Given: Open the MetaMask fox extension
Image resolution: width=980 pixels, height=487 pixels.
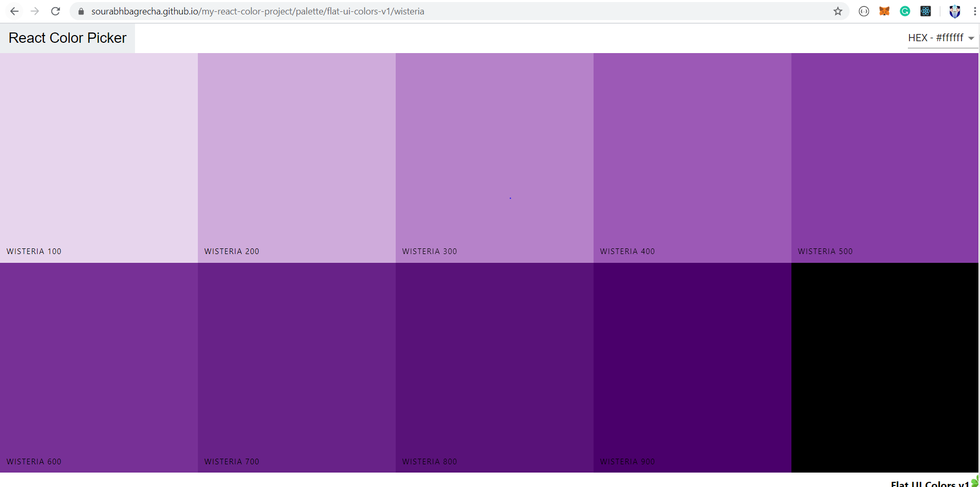Looking at the screenshot, I should pyautogui.click(x=884, y=11).
